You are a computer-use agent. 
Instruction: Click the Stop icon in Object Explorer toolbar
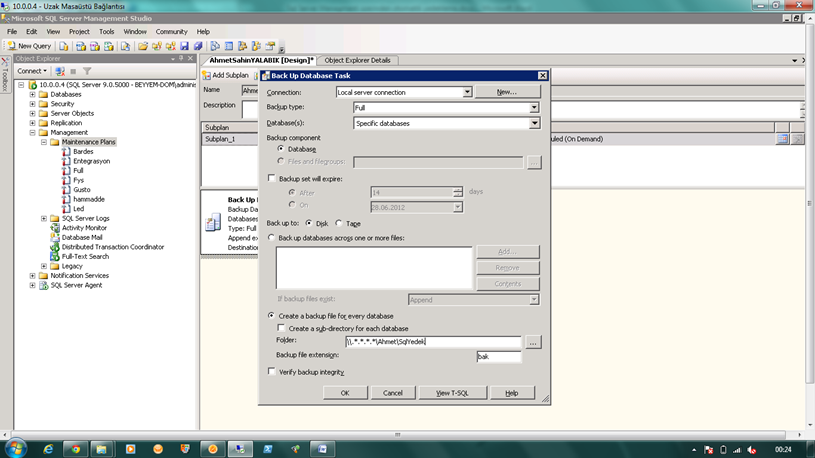tap(73, 71)
